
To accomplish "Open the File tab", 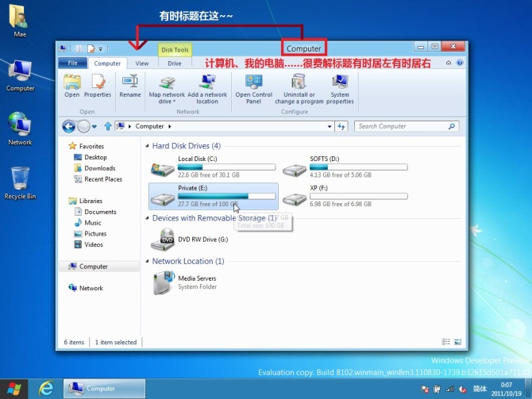I will (72, 63).
